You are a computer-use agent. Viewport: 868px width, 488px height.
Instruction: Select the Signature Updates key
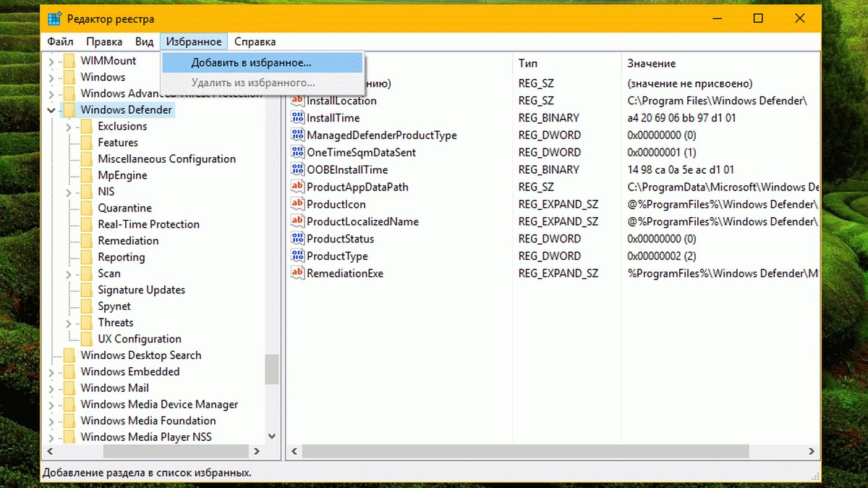click(x=142, y=290)
